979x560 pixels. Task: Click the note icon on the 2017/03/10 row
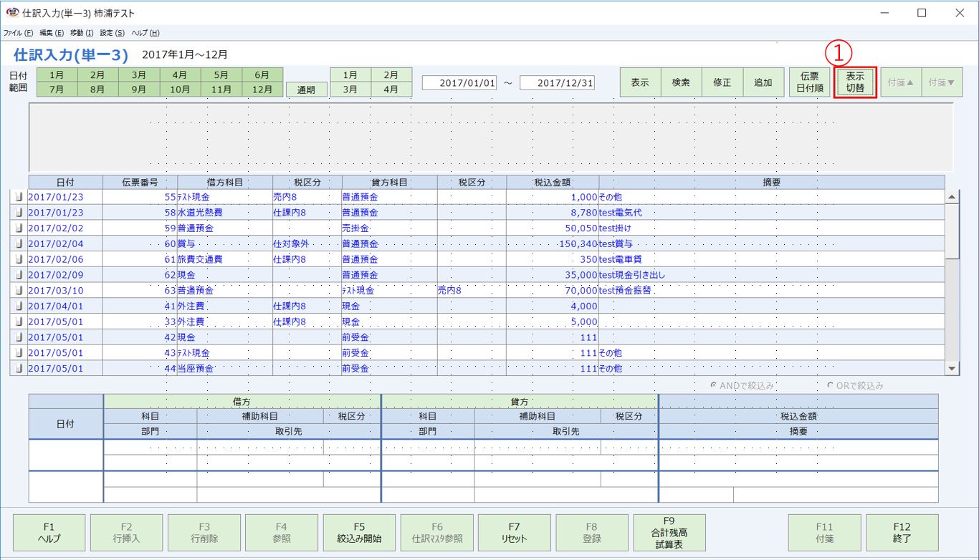tap(18, 290)
